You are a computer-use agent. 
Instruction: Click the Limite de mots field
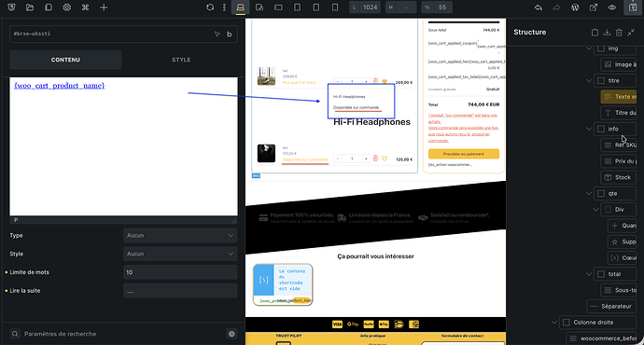pos(180,272)
